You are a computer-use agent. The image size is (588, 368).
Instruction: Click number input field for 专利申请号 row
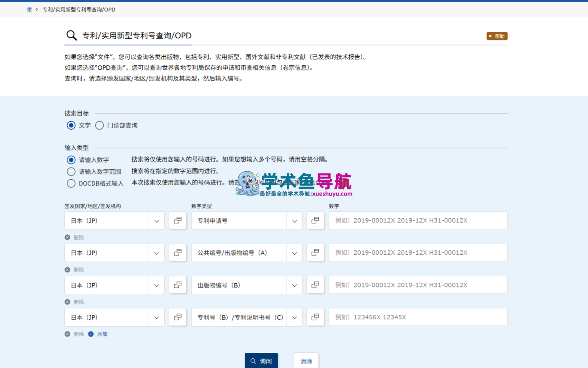418,220
